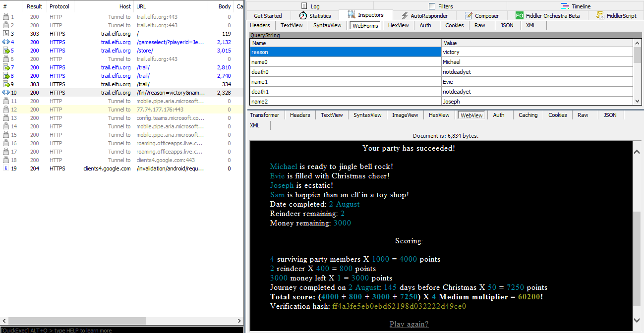Click the Play again? link
The image size is (644, 333).
(409, 324)
